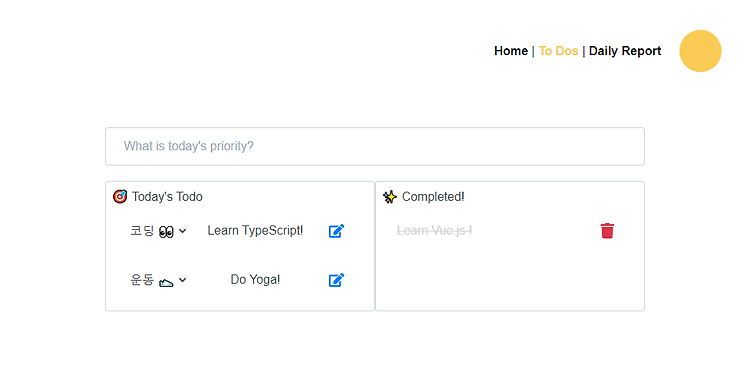Click the strikethrough Learn Vue.js item

[434, 231]
